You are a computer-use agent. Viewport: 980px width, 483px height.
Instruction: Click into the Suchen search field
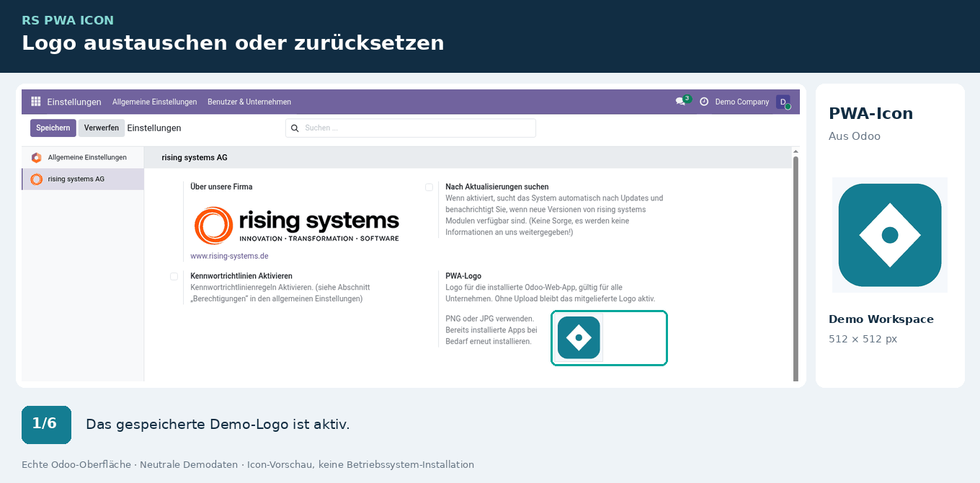pos(411,128)
